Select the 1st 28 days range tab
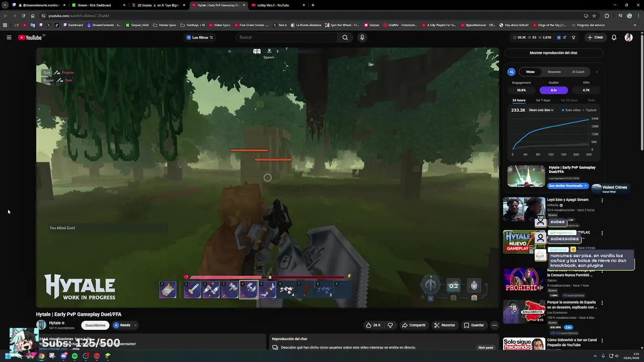This screenshot has width=644, height=362. [569, 100]
